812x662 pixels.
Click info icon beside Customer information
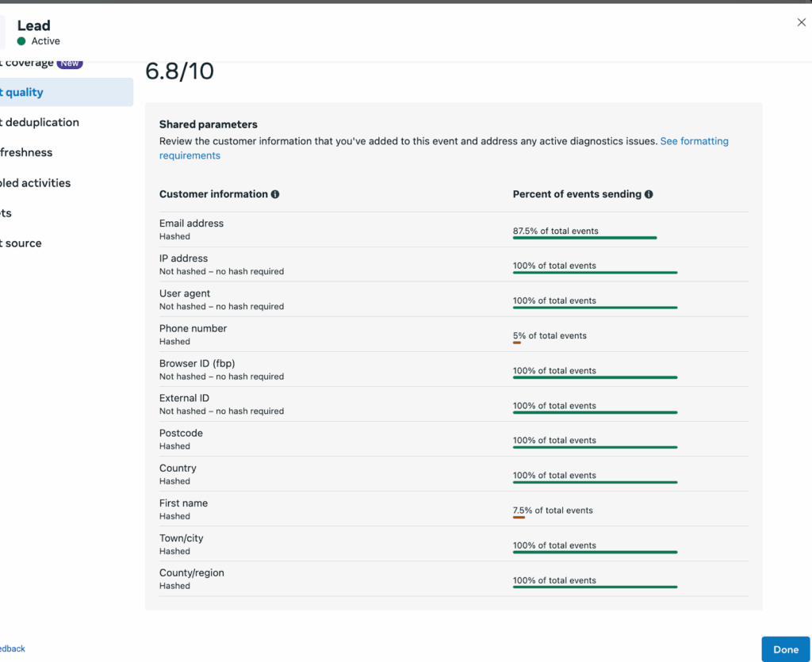click(x=275, y=194)
